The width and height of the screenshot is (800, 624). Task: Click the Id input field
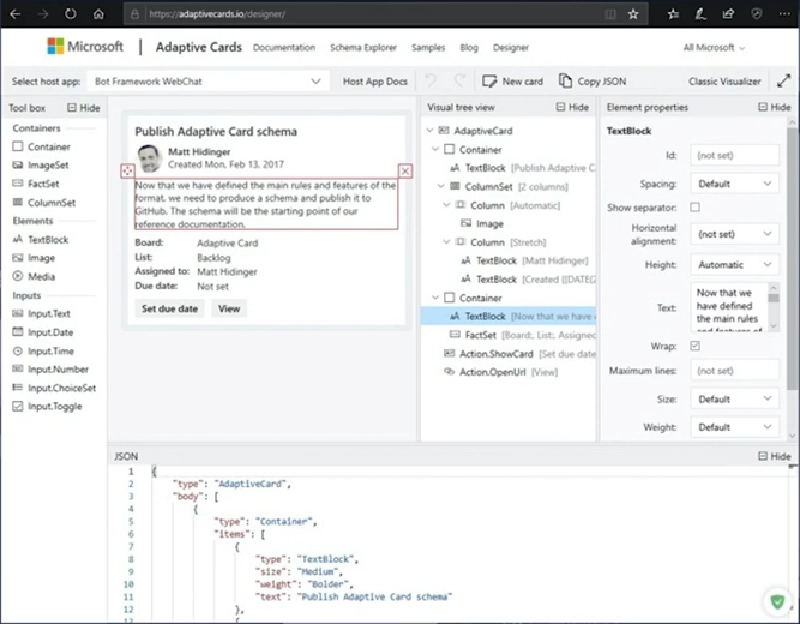[734, 155]
